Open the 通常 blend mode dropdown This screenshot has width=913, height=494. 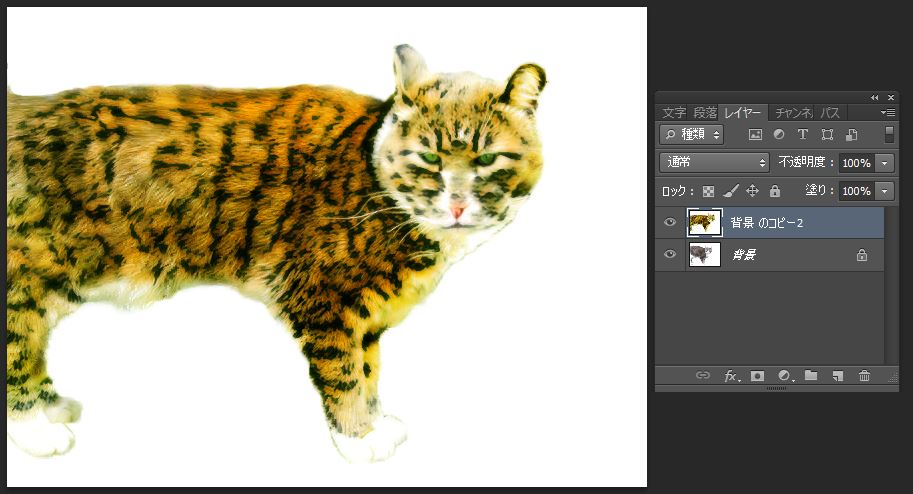pos(714,162)
